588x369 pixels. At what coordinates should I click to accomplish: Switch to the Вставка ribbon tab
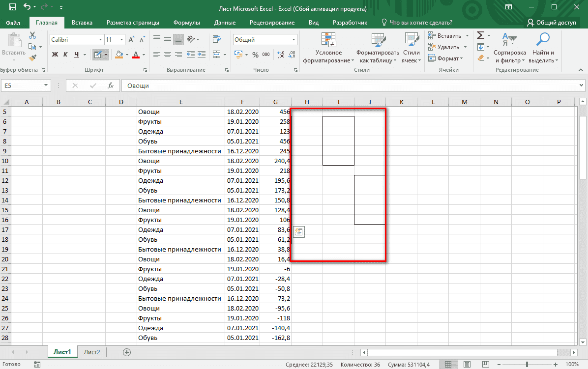point(82,22)
